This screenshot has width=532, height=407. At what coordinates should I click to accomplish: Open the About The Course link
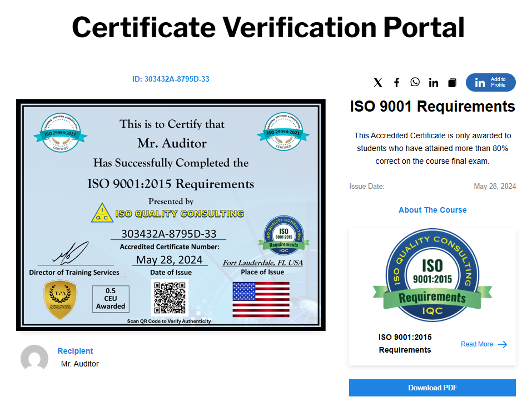[x=432, y=210]
